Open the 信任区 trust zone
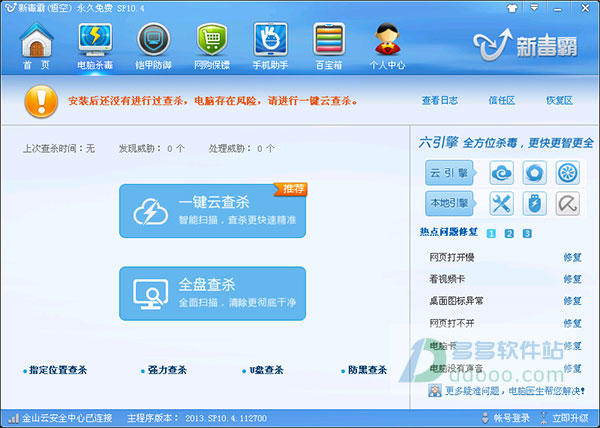This screenshot has width=600, height=428. [502, 101]
